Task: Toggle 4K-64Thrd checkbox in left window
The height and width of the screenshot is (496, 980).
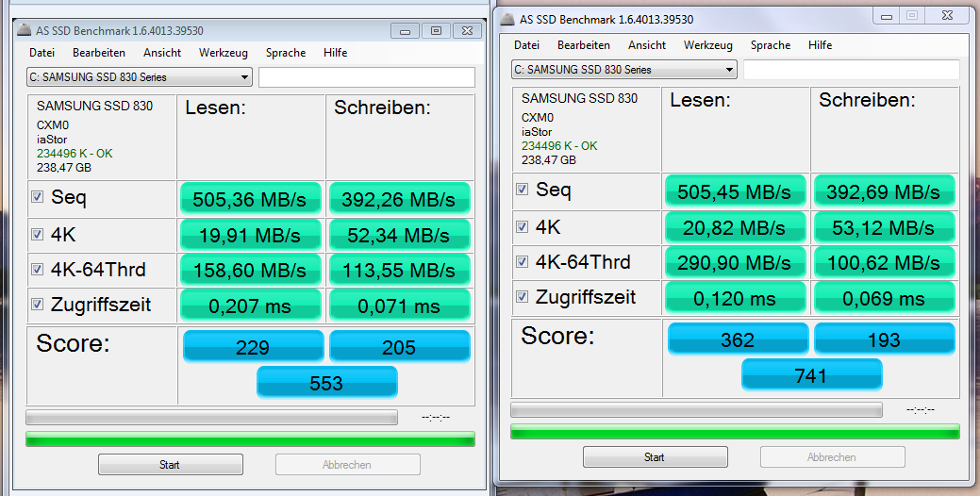Action: (38, 270)
